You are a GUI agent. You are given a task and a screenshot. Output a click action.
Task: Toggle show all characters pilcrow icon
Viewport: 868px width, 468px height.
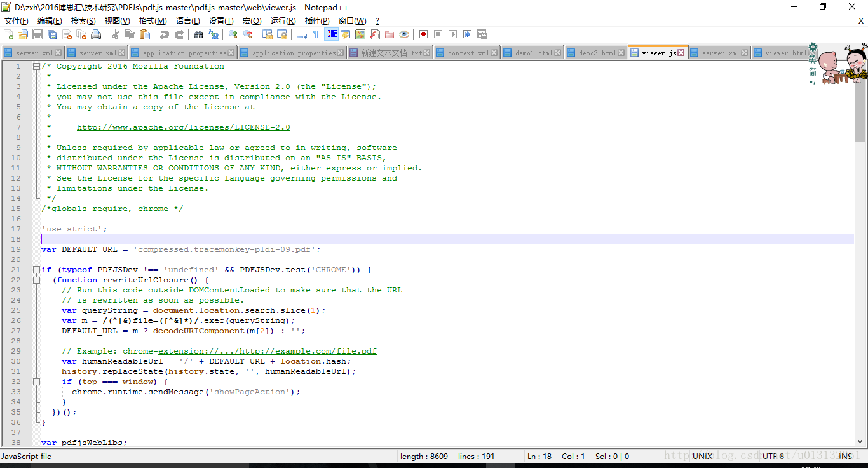[316, 34]
